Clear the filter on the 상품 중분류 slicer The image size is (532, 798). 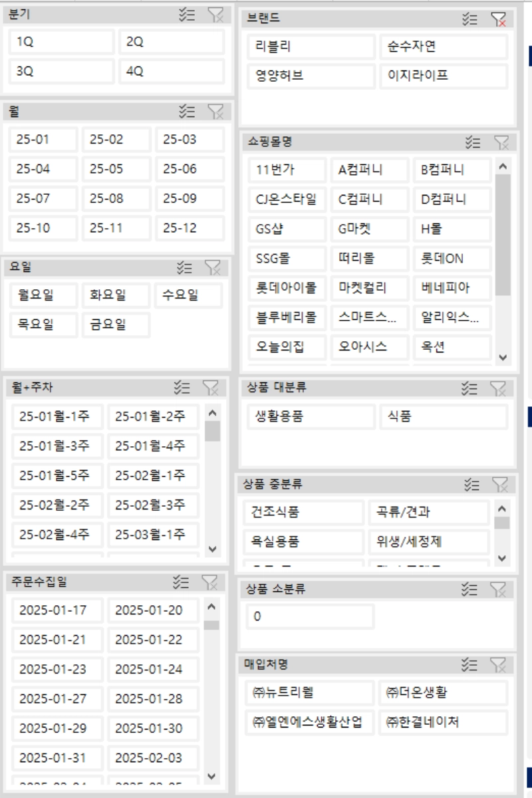pos(499,484)
